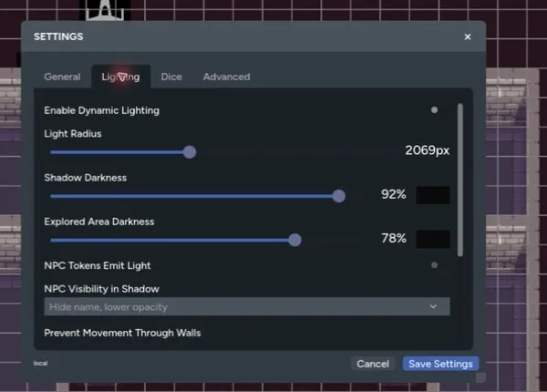
Task: Open the Advanced tab
Action: 226,77
